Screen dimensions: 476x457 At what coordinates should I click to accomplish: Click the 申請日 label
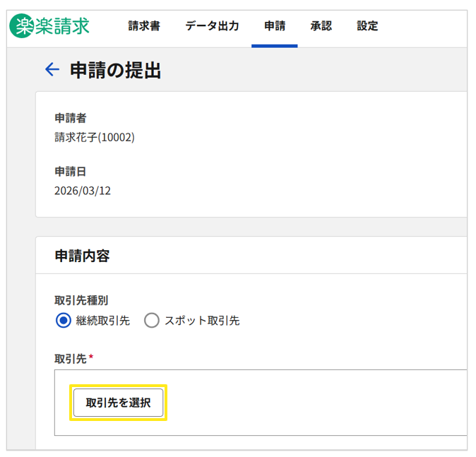coord(71,172)
